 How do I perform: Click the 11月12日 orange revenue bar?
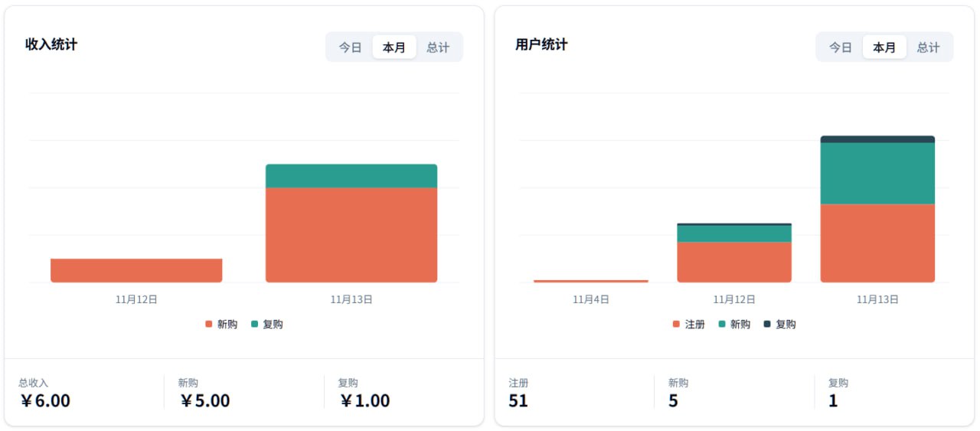click(x=136, y=270)
